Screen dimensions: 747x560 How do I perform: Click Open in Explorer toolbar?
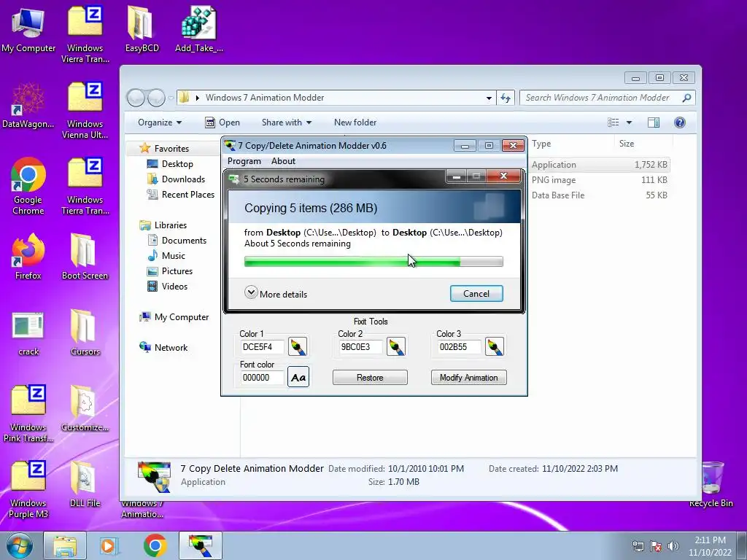(222, 122)
